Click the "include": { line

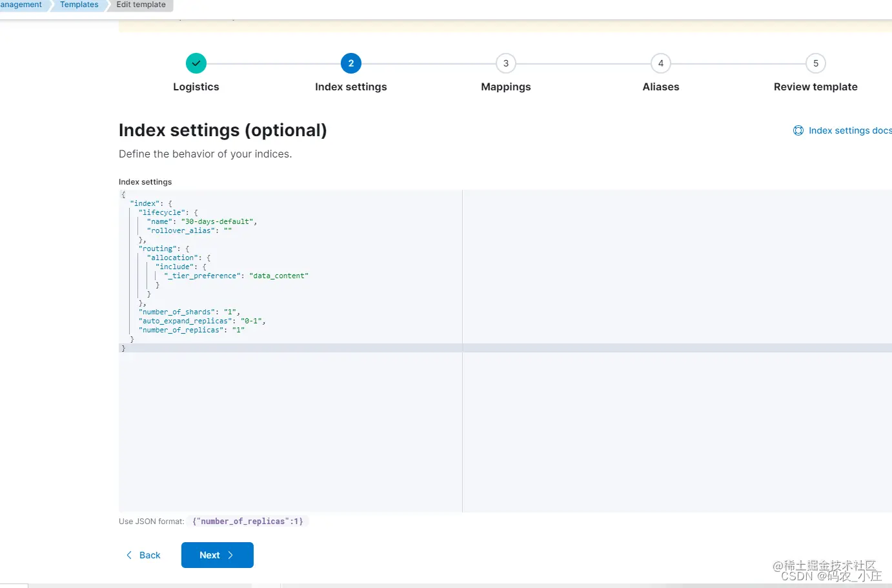click(x=181, y=267)
